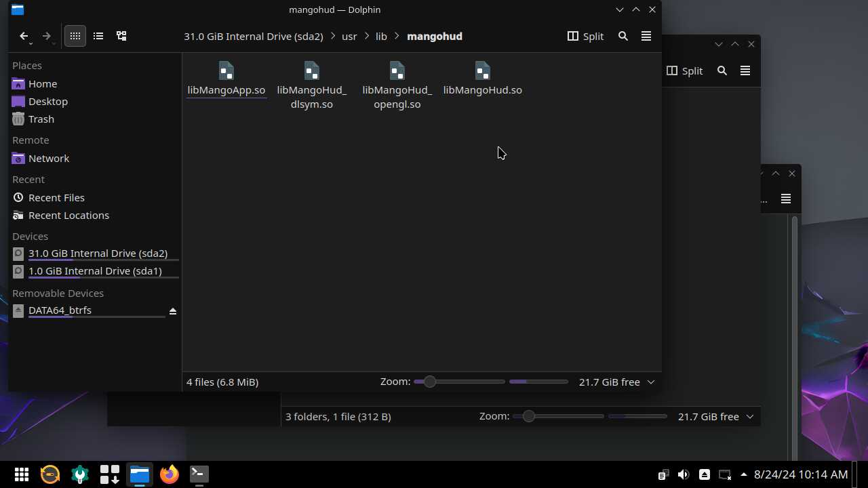Open removable devices tray icon

pos(705,474)
